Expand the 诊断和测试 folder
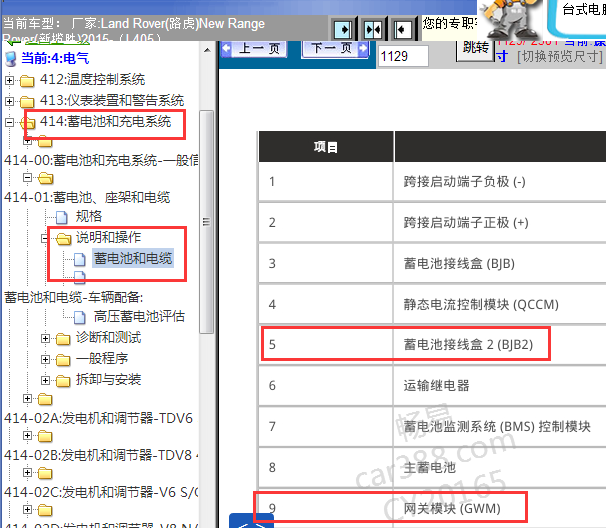This screenshot has height=528, width=606. (45, 339)
